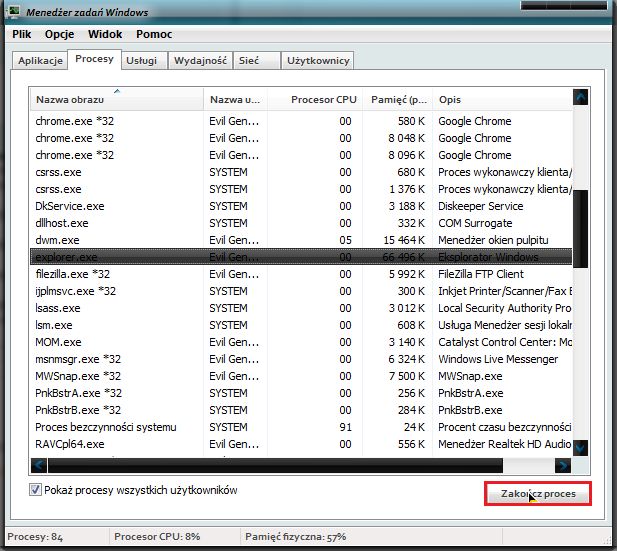Viewport: 617px width, 551px height.
Task: Select the ijplmsvc.exe *32 process
Action: point(301,291)
